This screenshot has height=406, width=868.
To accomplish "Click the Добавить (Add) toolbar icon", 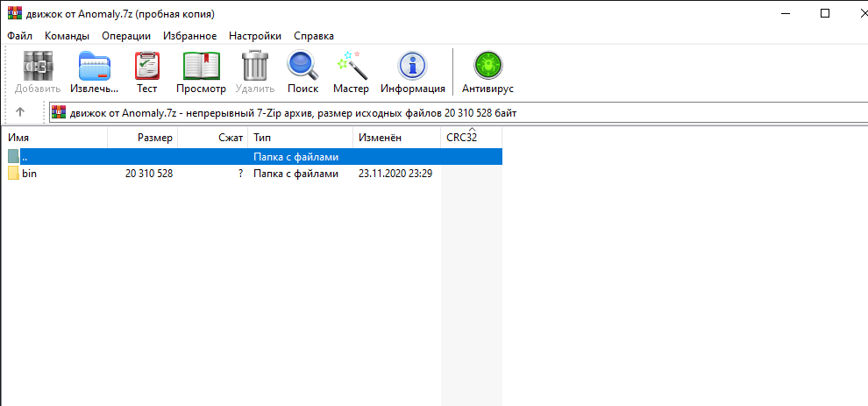I will (x=38, y=67).
